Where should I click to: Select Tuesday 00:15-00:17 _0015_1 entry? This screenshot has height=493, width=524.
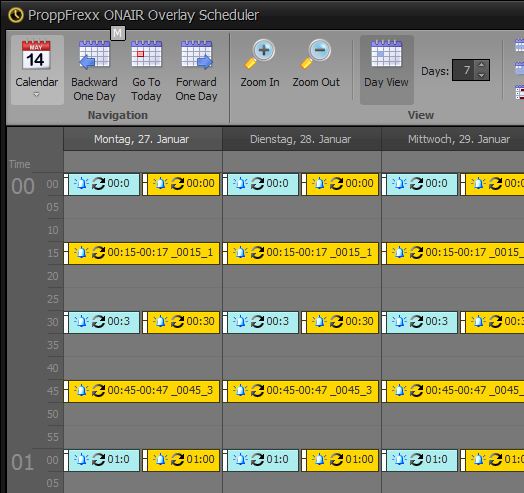click(301, 253)
